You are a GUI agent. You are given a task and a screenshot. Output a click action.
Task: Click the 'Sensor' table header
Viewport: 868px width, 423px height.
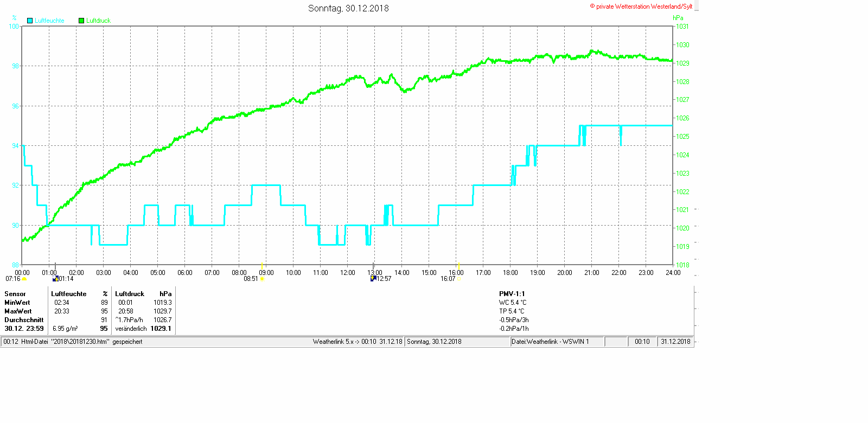point(15,294)
